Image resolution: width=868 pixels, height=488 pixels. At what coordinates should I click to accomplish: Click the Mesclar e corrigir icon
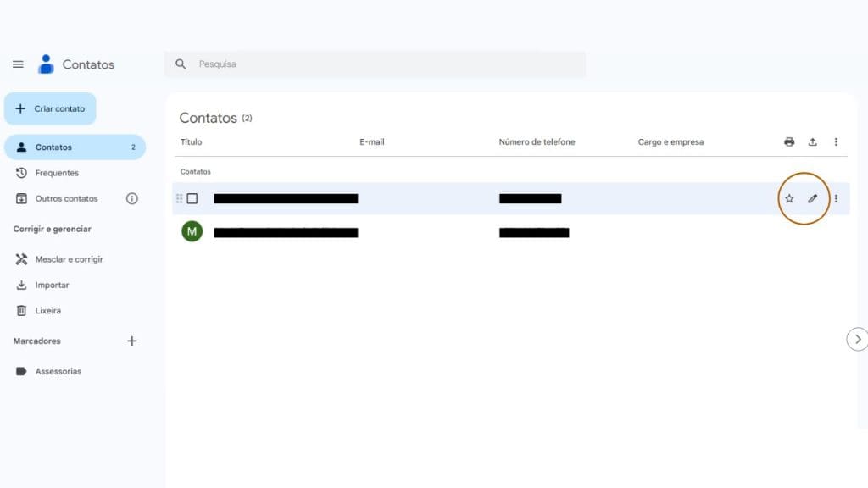click(x=20, y=259)
